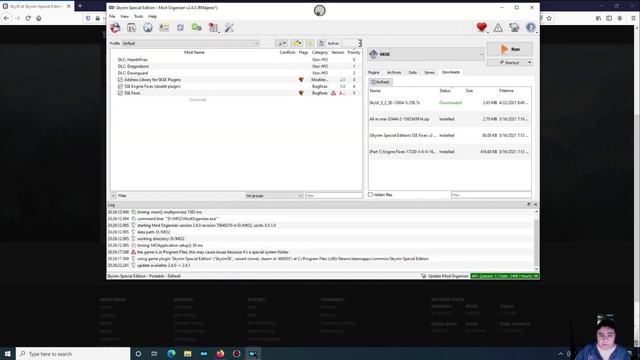The height and width of the screenshot is (360, 640).
Task: Click the Windows taskbar search box
Action: click(73, 353)
